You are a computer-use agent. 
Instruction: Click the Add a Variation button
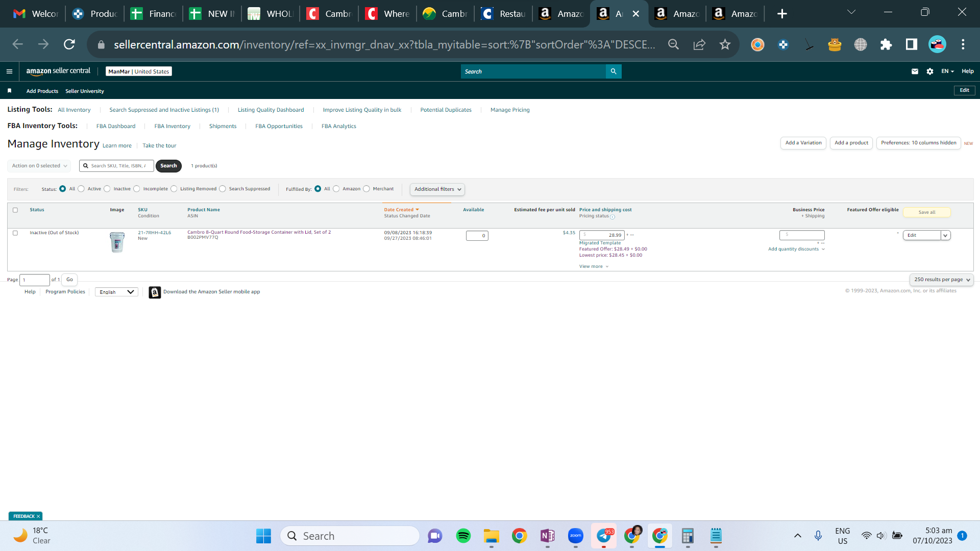[803, 143]
